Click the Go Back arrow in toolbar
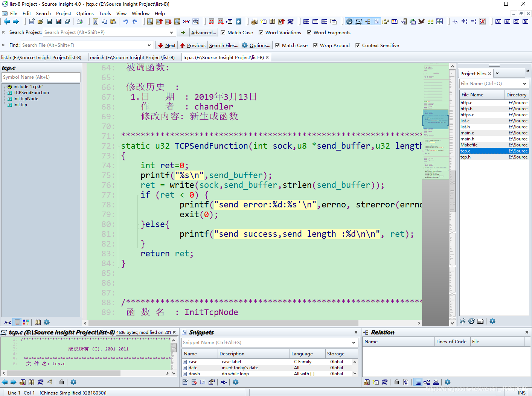Viewport: 532px width, 396px height. click(7, 22)
